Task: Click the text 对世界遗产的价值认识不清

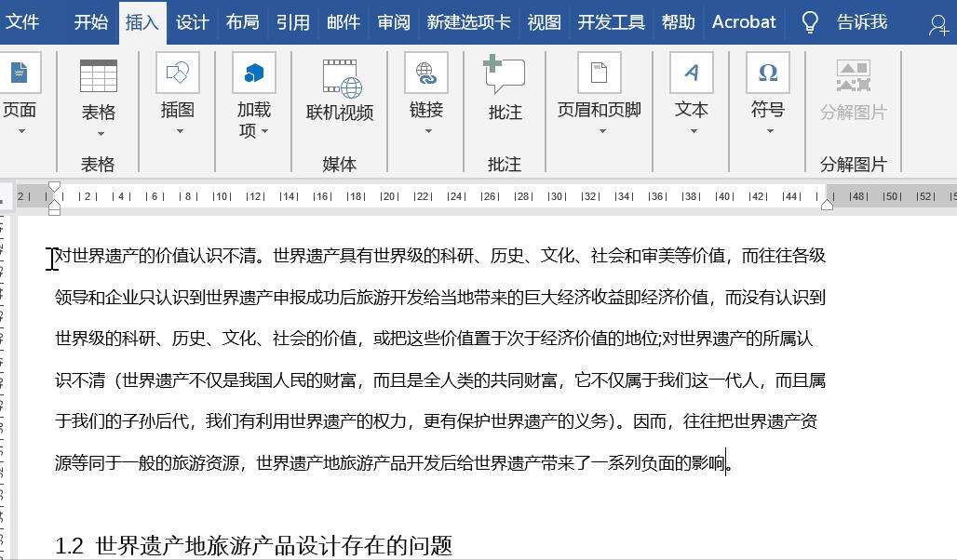Action: pos(155,256)
